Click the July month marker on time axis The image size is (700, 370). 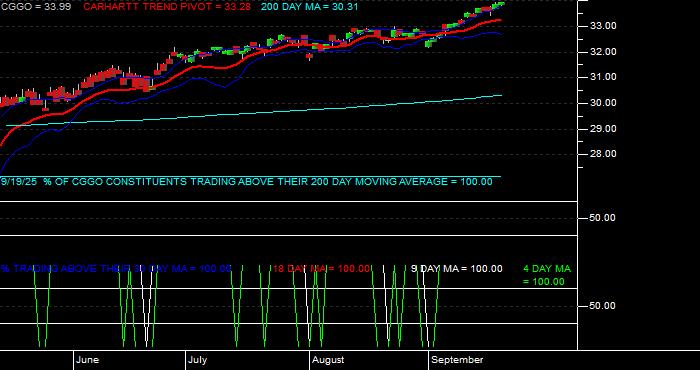[x=197, y=360]
